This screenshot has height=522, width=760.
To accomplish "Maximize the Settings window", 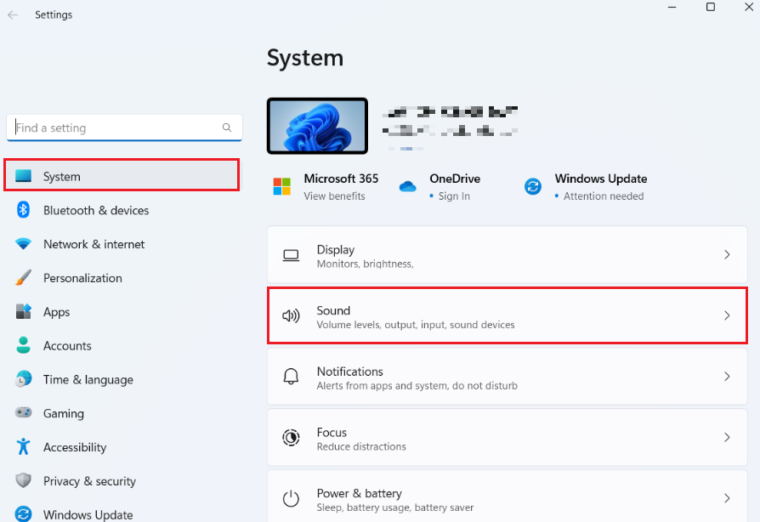I will (x=711, y=7).
